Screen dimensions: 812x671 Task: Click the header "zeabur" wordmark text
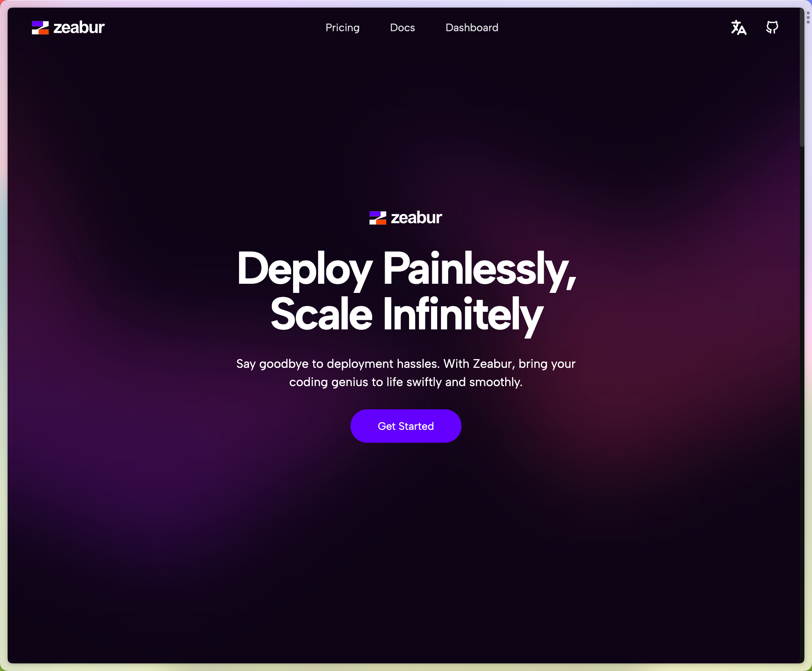tap(79, 28)
